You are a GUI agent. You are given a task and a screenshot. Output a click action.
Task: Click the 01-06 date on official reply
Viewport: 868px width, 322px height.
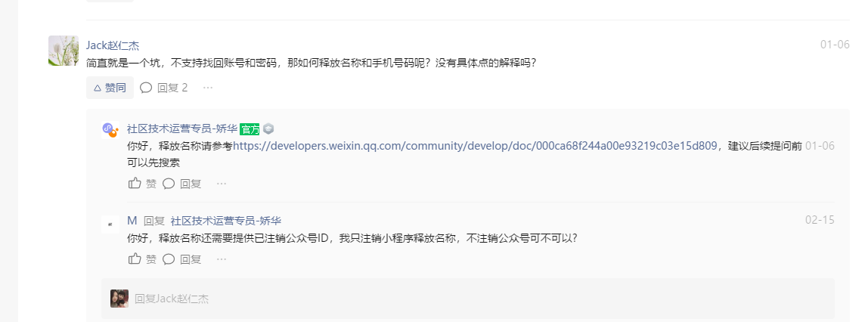[x=820, y=146]
